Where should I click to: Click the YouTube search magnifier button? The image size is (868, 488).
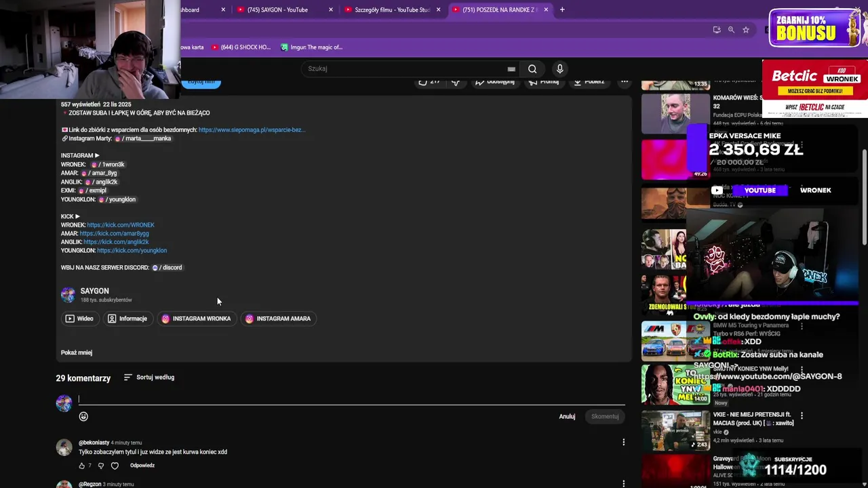(532, 68)
